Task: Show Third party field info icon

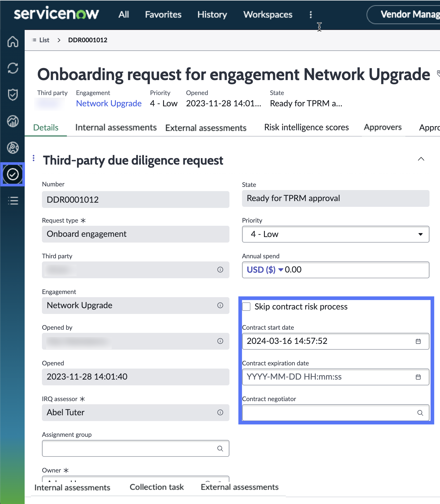Action: pyautogui.click(x=220, y=270)
